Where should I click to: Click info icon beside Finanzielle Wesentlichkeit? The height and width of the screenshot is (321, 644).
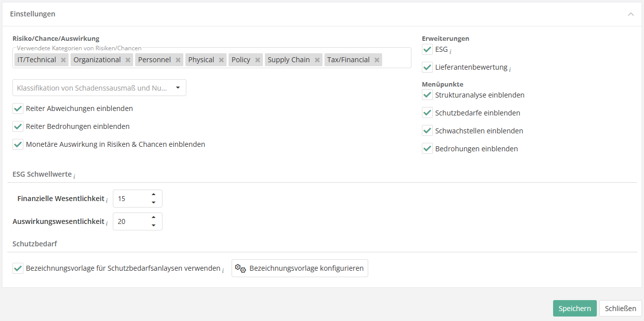(106, 200)
